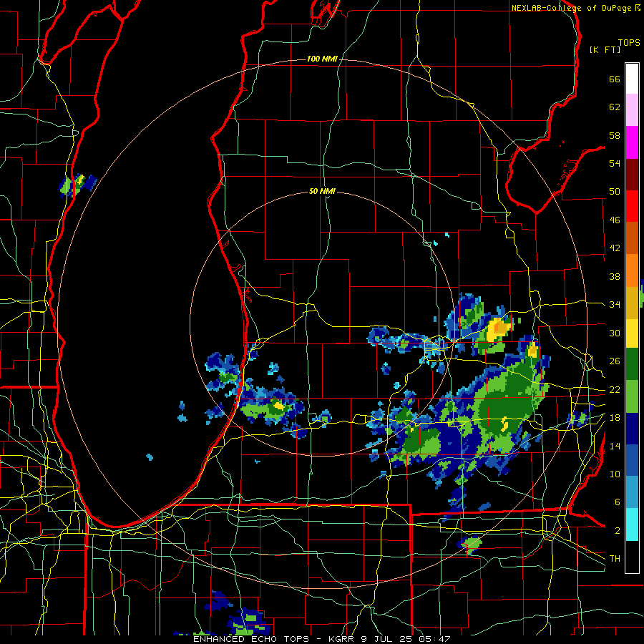Click the 'NEXLAB-College of DuPage' credit text
644x644 pixels.
[x=571, y=8]
